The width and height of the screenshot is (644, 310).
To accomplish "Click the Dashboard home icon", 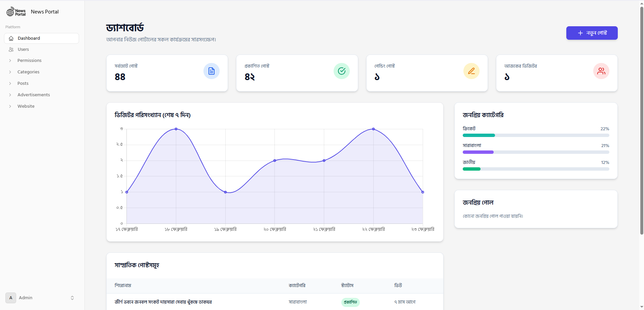I will [11, 38].
